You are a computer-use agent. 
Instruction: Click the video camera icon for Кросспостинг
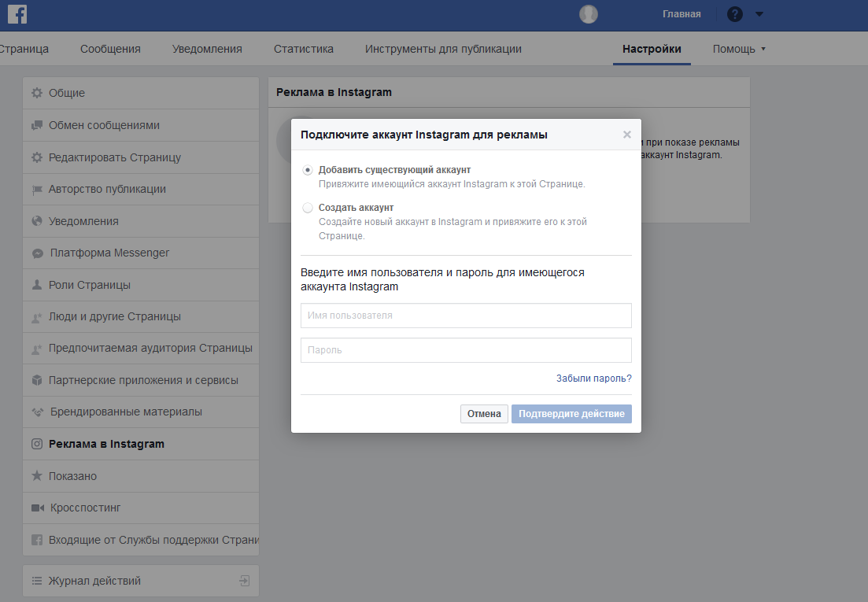(38, 508)
